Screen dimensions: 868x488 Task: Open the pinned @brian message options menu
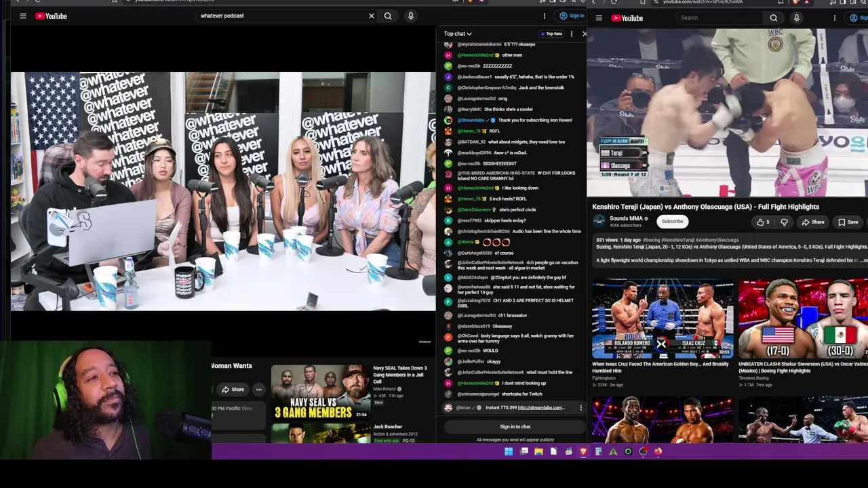(580, 408)
